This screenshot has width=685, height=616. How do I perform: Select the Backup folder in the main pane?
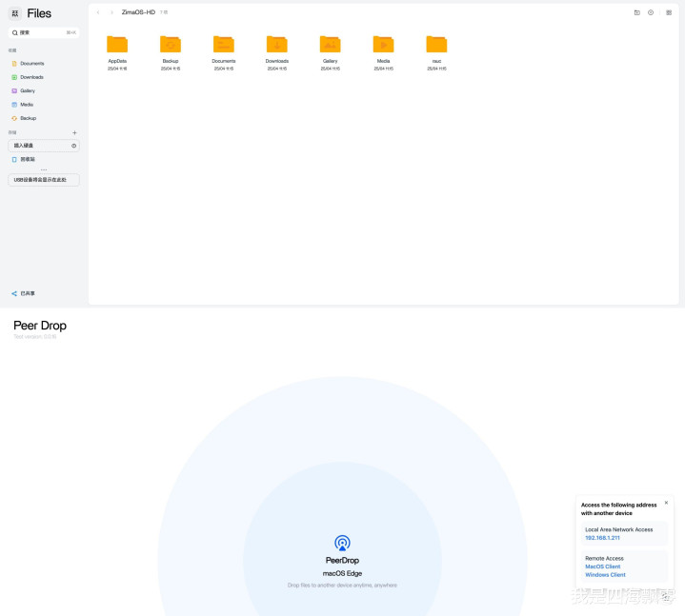(171, 52)
